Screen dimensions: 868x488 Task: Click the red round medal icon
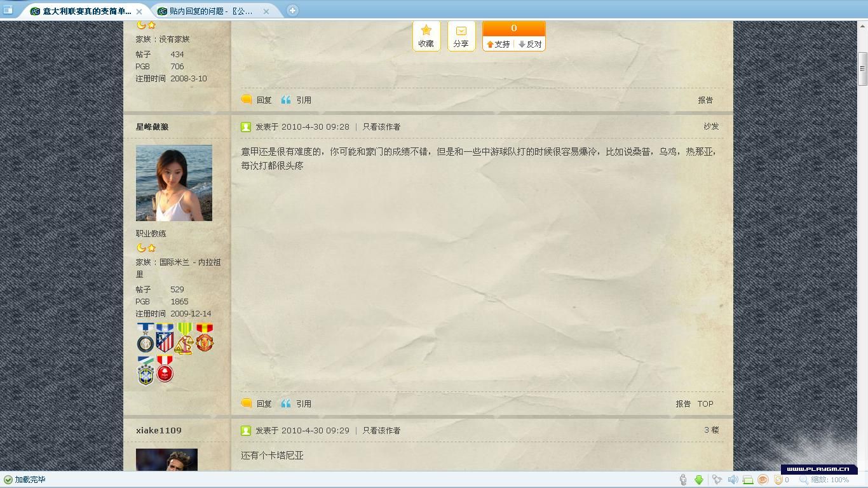click(165, 369)
